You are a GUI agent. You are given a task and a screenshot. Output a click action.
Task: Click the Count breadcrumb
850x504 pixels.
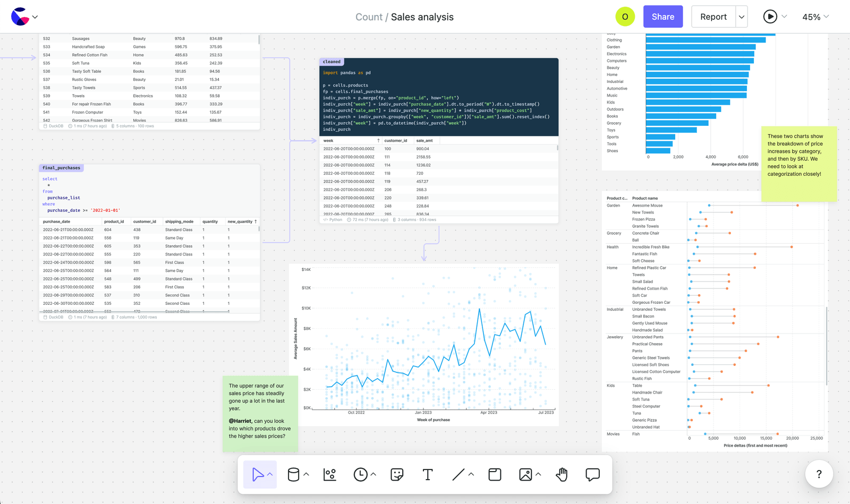pos(369,16)
